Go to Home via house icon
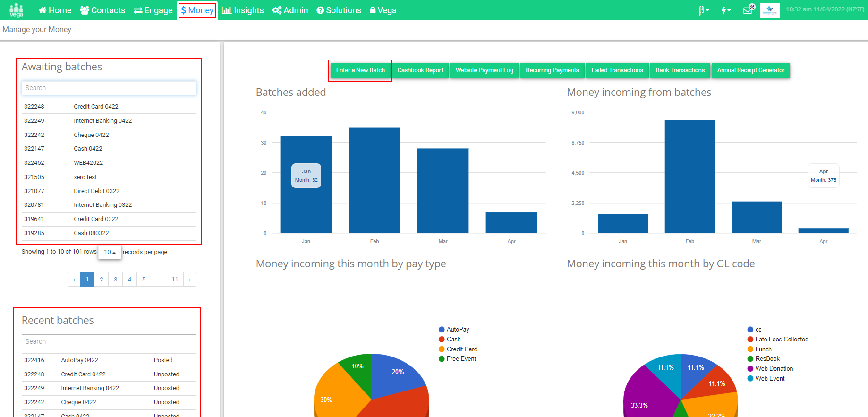The image size is (868, 417). pos(55,10)
